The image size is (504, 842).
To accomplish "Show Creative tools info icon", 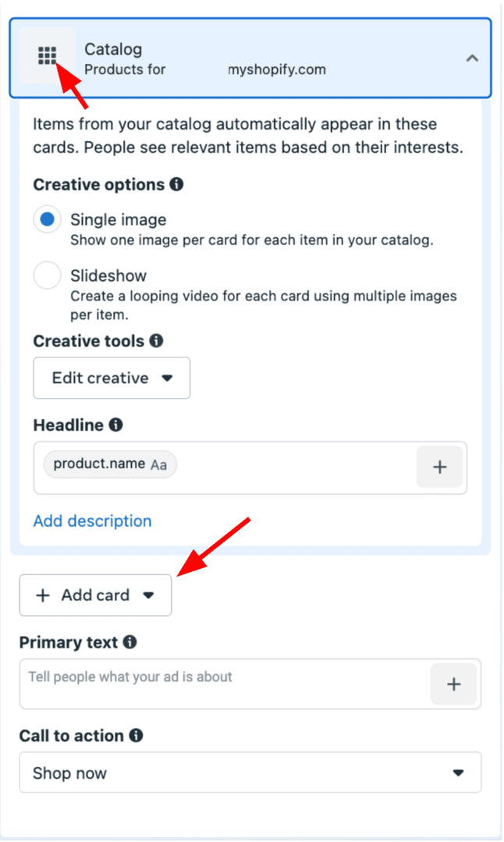I will tap(156, 340).
